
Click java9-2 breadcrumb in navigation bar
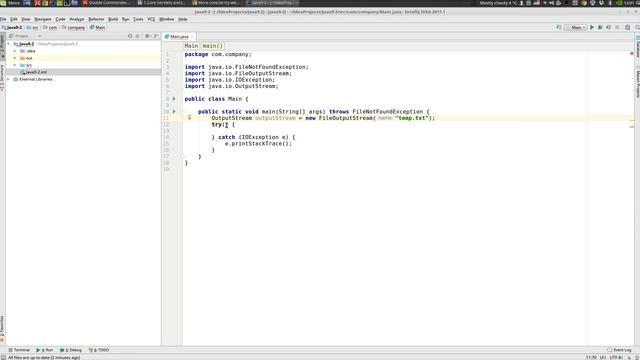[x=12, y=27]
